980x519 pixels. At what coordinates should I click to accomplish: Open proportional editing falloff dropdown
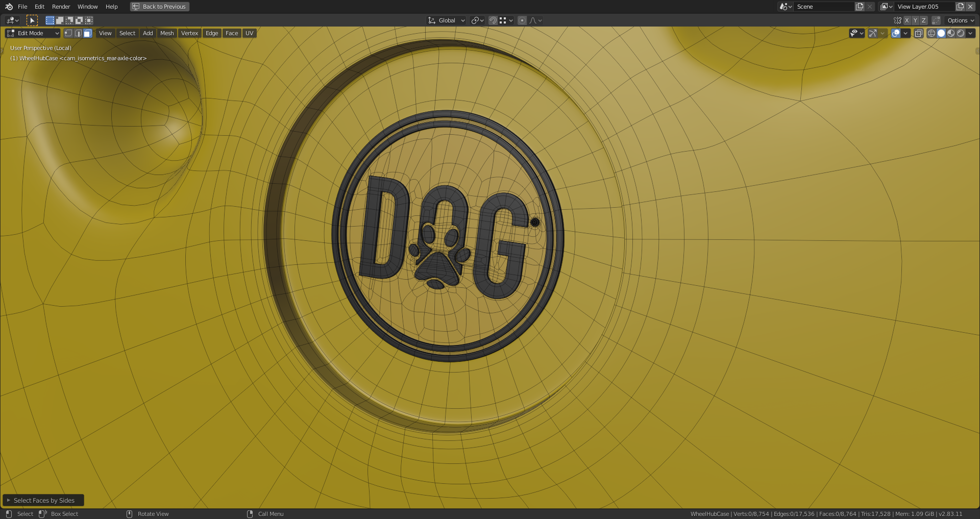click(536, 20)
